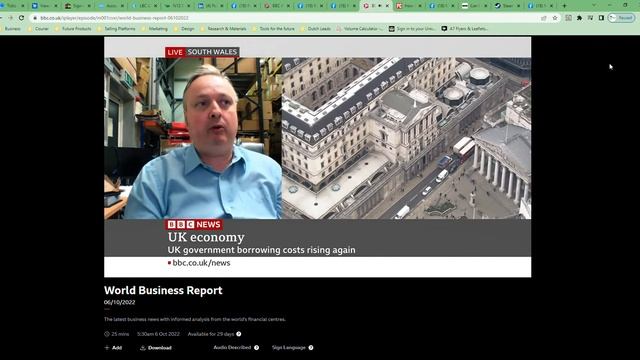640x360 pixels.
Task: Open the Design bookmarks folder
Action: 184,29
